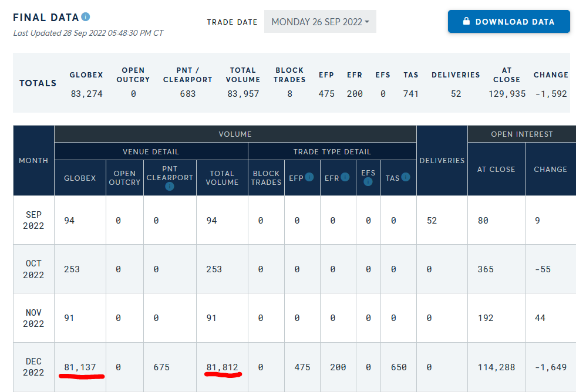
Task: Click the Totals PNT / Clearport value 683
Action: point(188,94)
